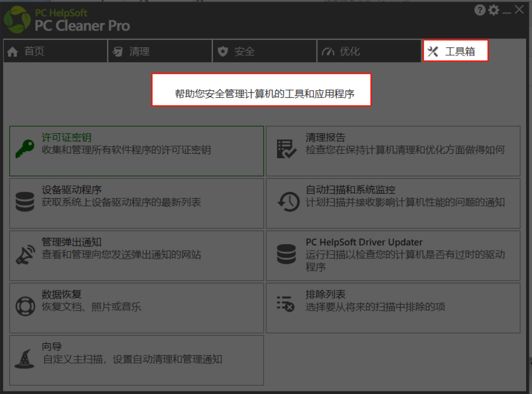Image resolution: width=532 pixels, height=394 pixels.
Task: Switch to the 首页 tab
Action: pyautogui.click(x=55, y=51)
